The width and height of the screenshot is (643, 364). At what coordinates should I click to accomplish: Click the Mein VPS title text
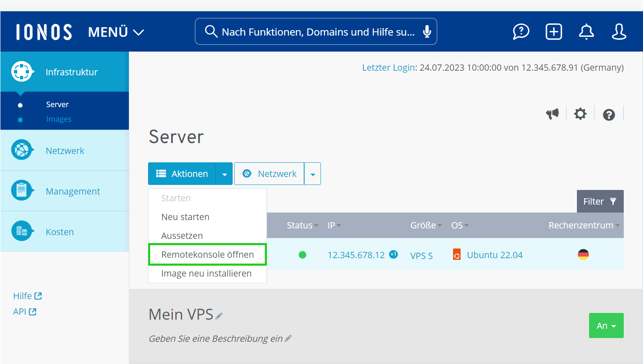tap(181, 314)
